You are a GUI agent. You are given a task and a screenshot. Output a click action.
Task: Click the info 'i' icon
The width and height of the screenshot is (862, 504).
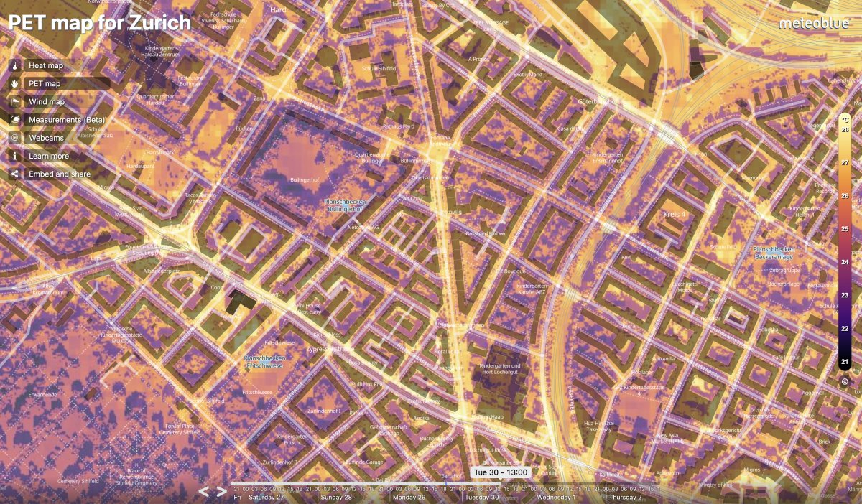click(14, 156)
